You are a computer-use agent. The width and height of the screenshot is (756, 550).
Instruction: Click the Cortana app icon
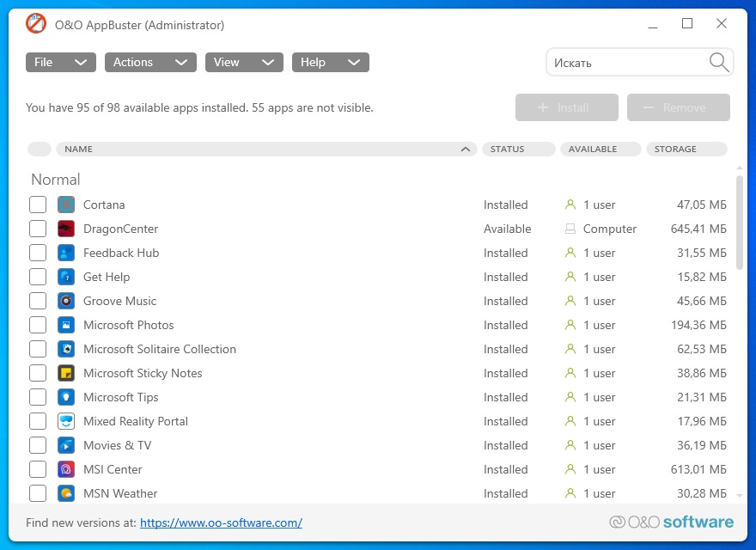[x=66, y=205]
